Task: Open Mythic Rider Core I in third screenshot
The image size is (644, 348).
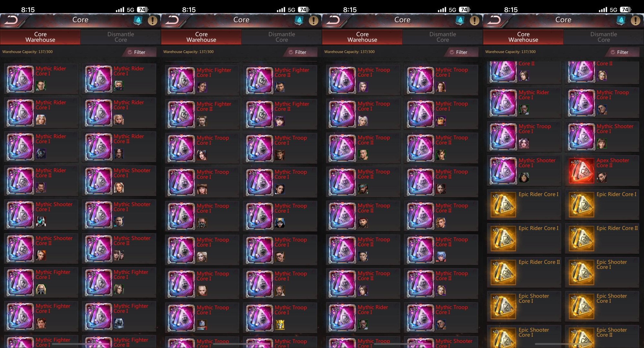Action: point(363,317)
